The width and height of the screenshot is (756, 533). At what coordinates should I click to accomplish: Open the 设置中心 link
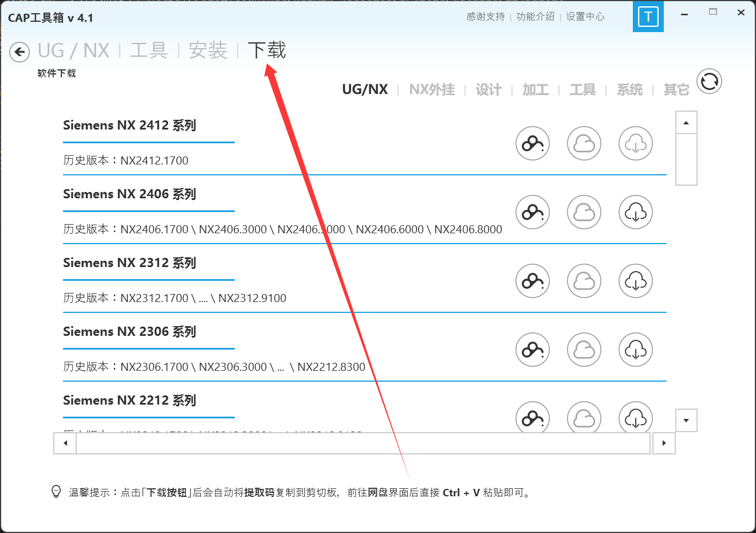585,17
